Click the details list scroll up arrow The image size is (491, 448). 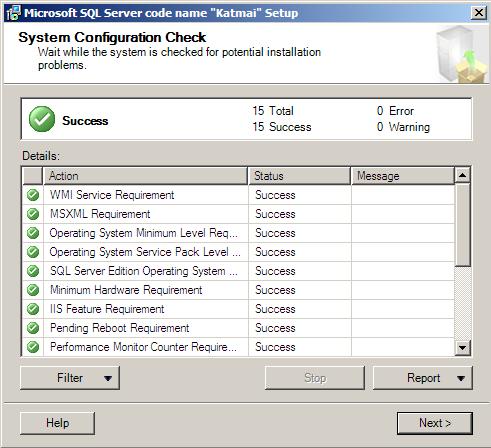[463, 175]
